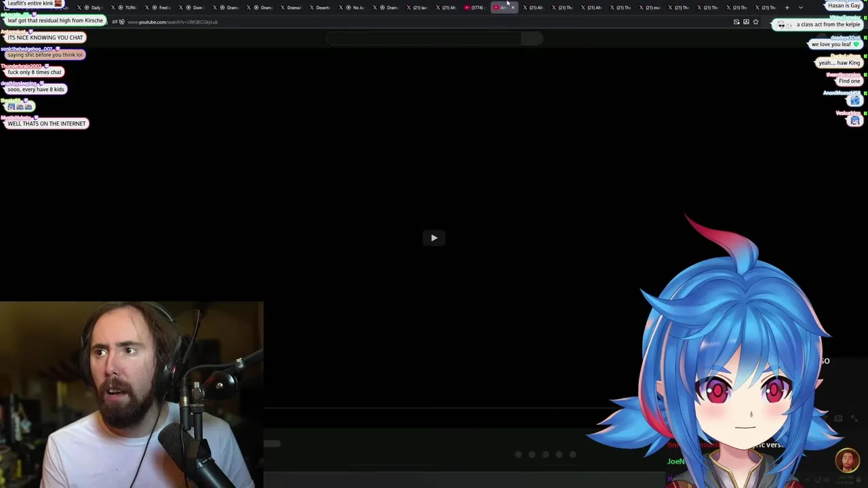Click chat message 'we love you leaf'
868x488 pixels.
tap(835, 44)
